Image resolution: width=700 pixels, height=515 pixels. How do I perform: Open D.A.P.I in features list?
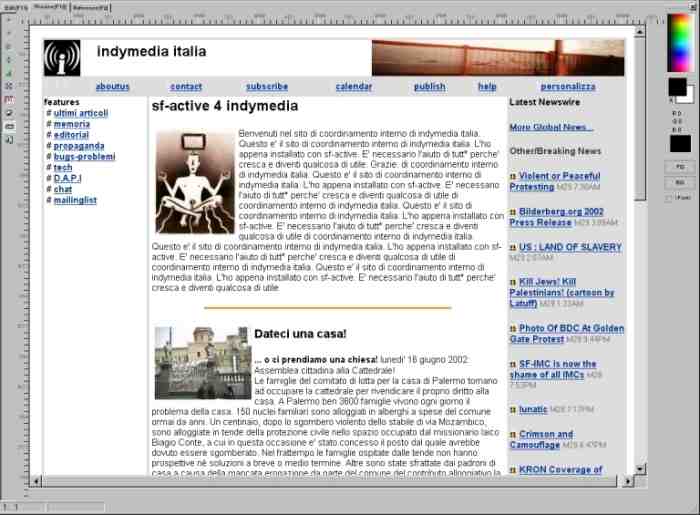[x=67, y=178]
